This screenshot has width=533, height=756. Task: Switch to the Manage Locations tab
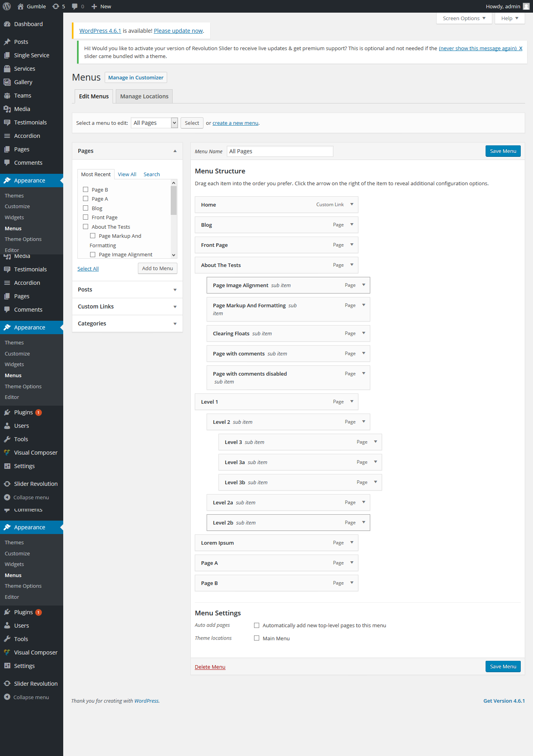coord(144,96)
